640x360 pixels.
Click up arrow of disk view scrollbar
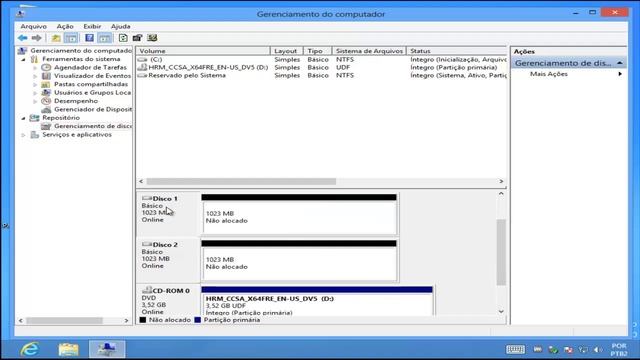tap(501, 193)
